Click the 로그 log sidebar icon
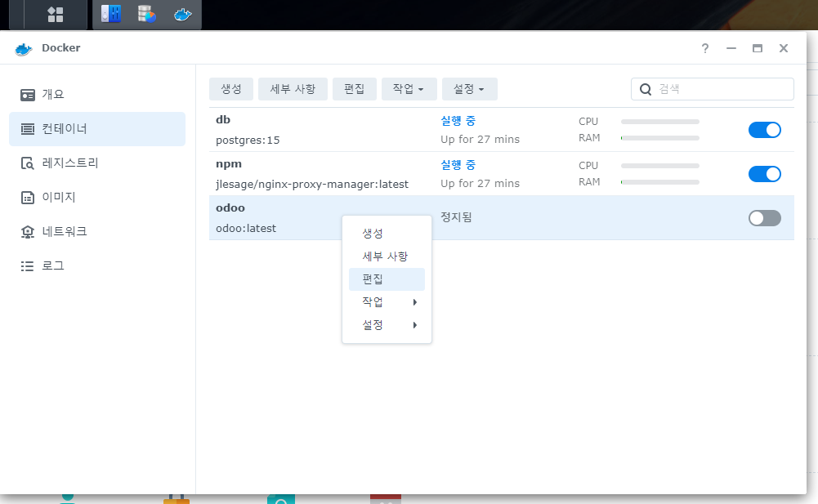 pos(28,266)
